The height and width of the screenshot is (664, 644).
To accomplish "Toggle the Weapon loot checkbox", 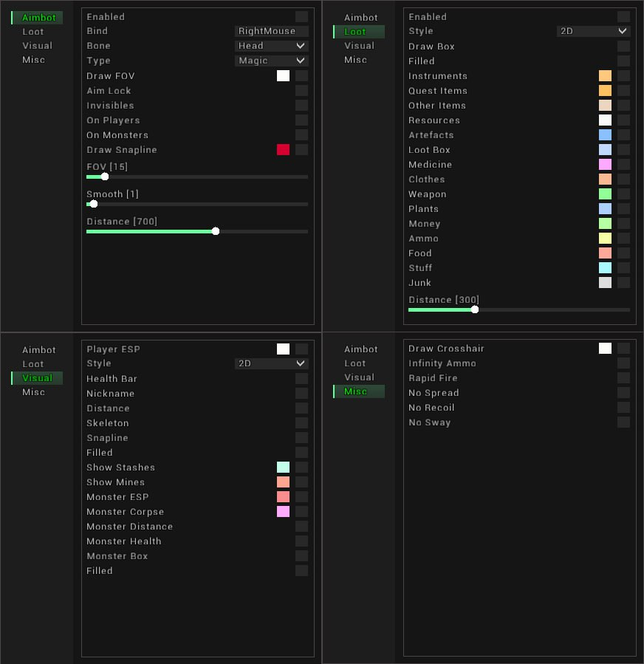I will pyautogui.click(x=623, y=194).
